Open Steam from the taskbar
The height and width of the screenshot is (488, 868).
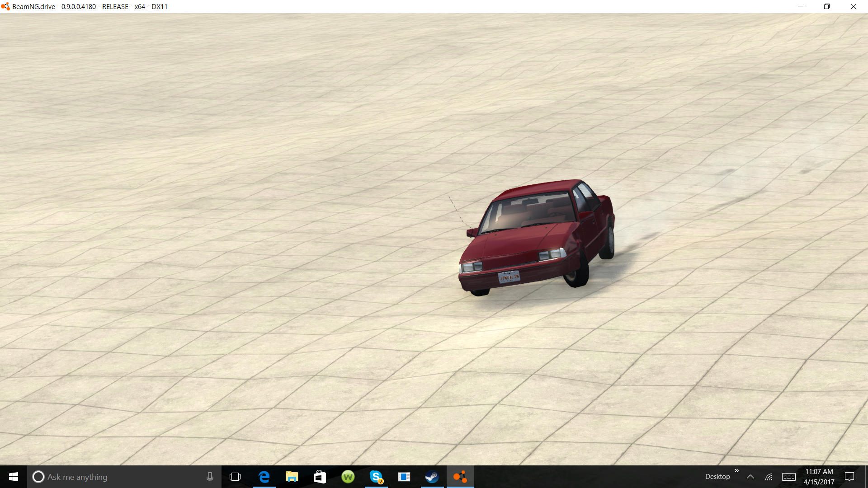(432, 477)
